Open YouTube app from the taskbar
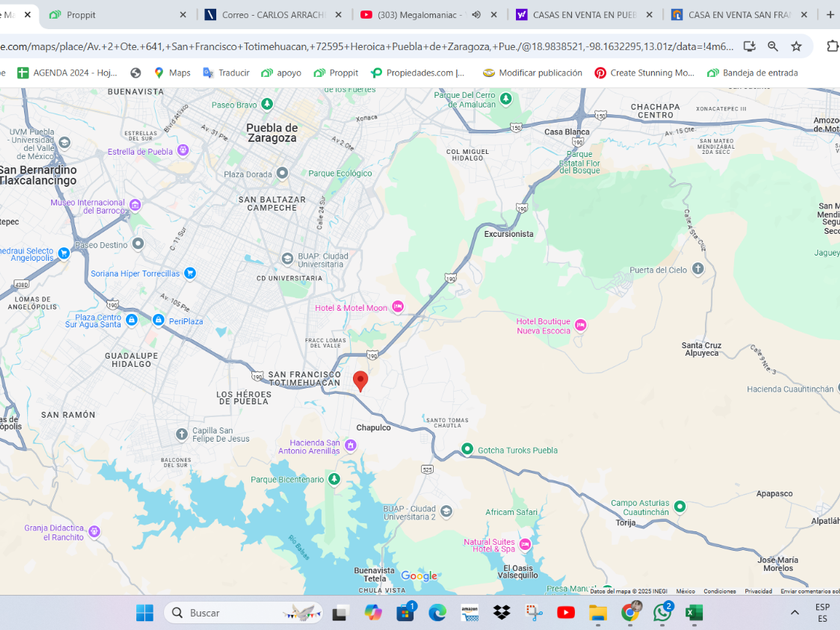This screenshot has width=840, height=630. (566, 613)
